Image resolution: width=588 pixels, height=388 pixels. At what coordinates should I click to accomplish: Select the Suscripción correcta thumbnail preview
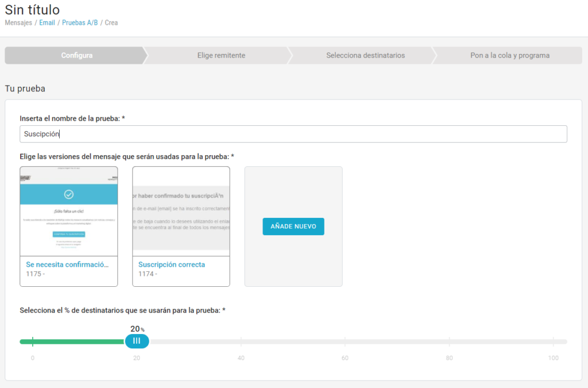pos(181,211)
